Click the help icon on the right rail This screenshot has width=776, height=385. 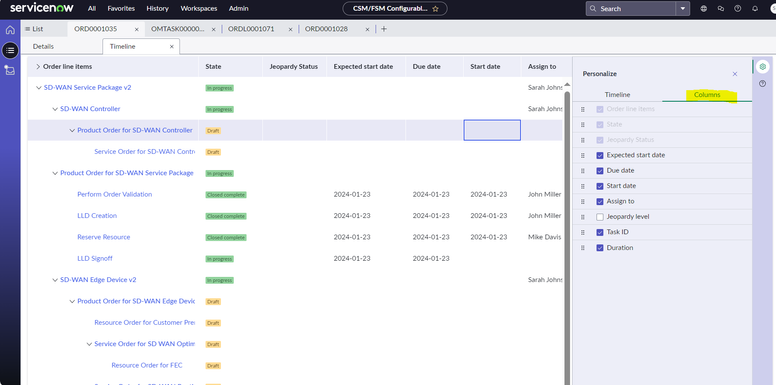[x=763, y=84]
